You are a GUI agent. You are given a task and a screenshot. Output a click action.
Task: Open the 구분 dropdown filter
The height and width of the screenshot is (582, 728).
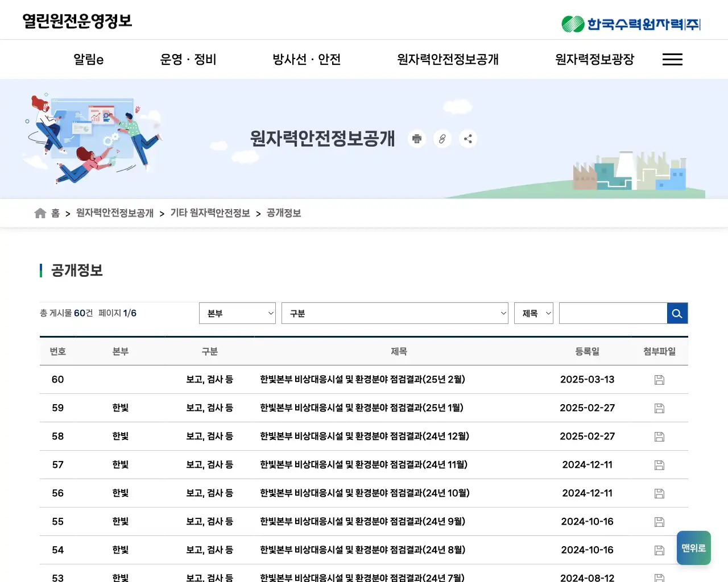tap(395, 313)
